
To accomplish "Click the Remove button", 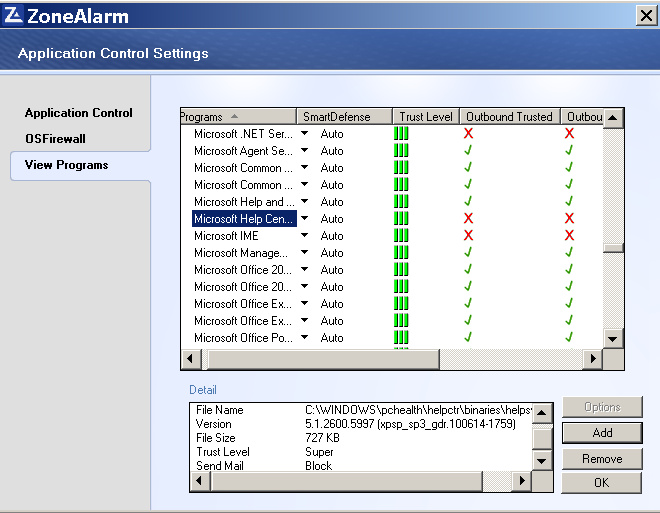I will [x=602, y=459].
